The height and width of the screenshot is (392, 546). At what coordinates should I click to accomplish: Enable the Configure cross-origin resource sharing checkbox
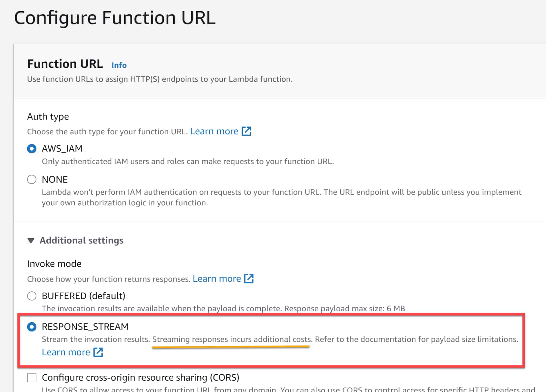[x=31, y=378]
